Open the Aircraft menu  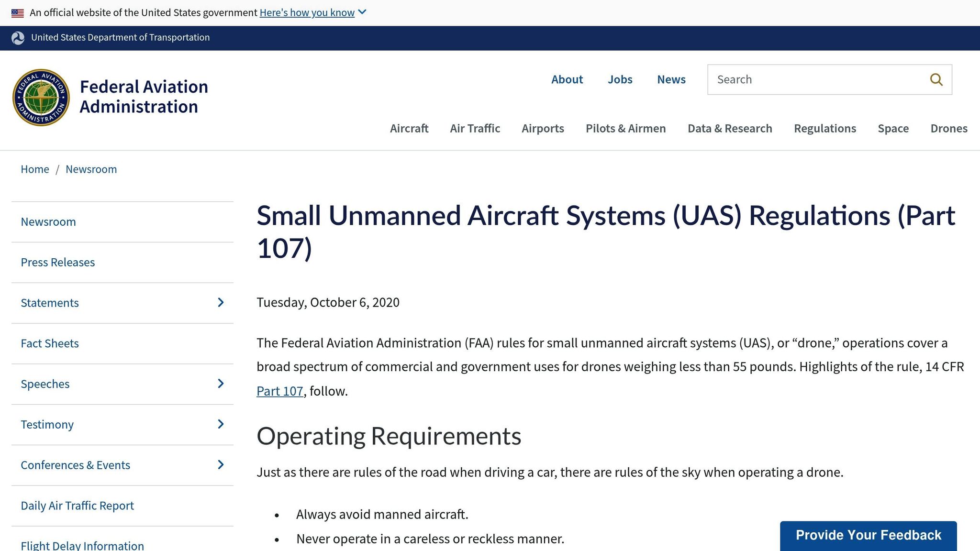(409, 128)
